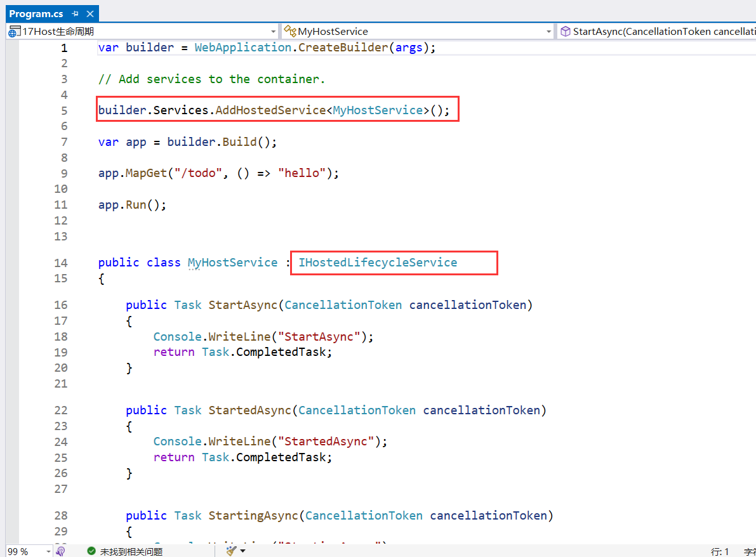Click the purple indicator icon next to the zoom box
This screenshot has height=557, width=756.
pos(61,551)
